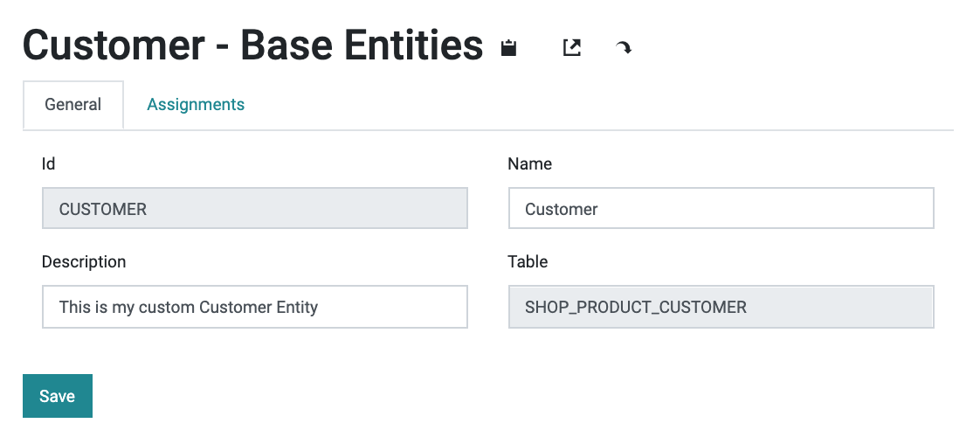980x444 pixels.
Task: Click into the Description text field
Action: point(255,307)
